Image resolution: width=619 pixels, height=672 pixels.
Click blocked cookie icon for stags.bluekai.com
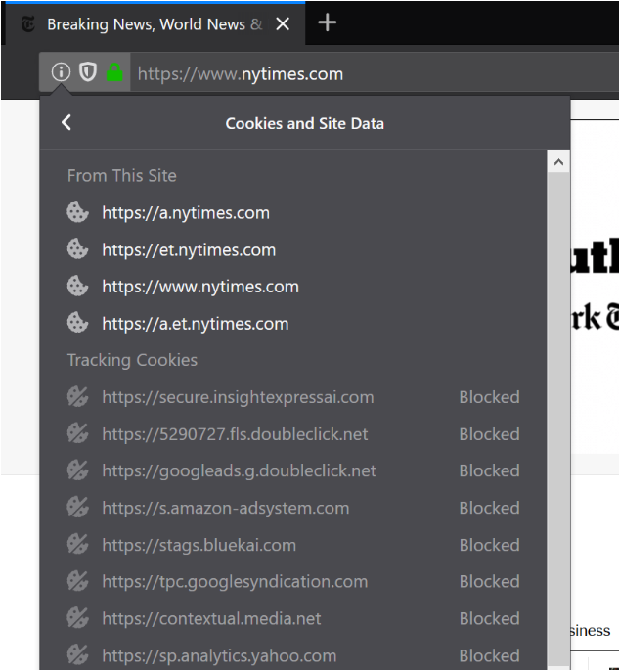pyautogui.click(x=77, y=544)
